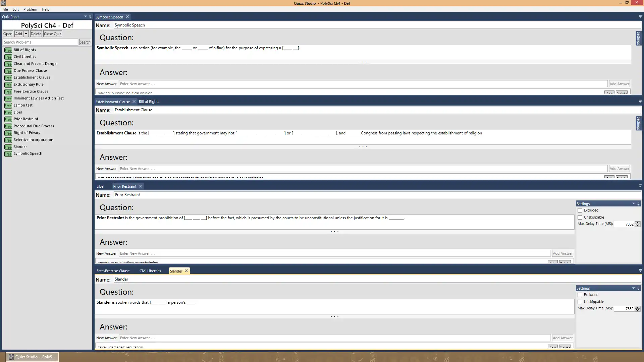Toggle 'Excluded' checkbox for Prior Restraint
This screenshot has height=362, width=644.
[x=580, y=210]
